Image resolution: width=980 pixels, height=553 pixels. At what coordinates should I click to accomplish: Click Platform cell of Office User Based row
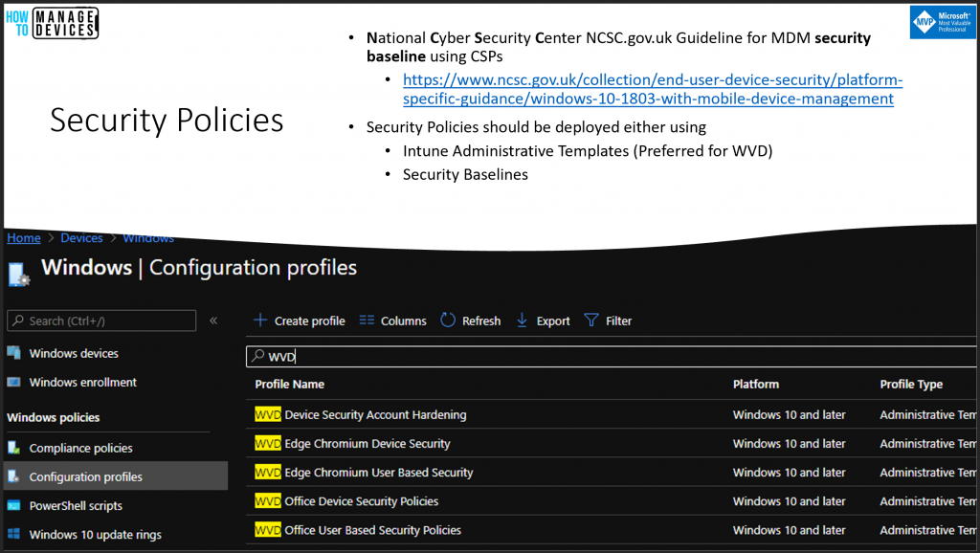pos(790,529)
